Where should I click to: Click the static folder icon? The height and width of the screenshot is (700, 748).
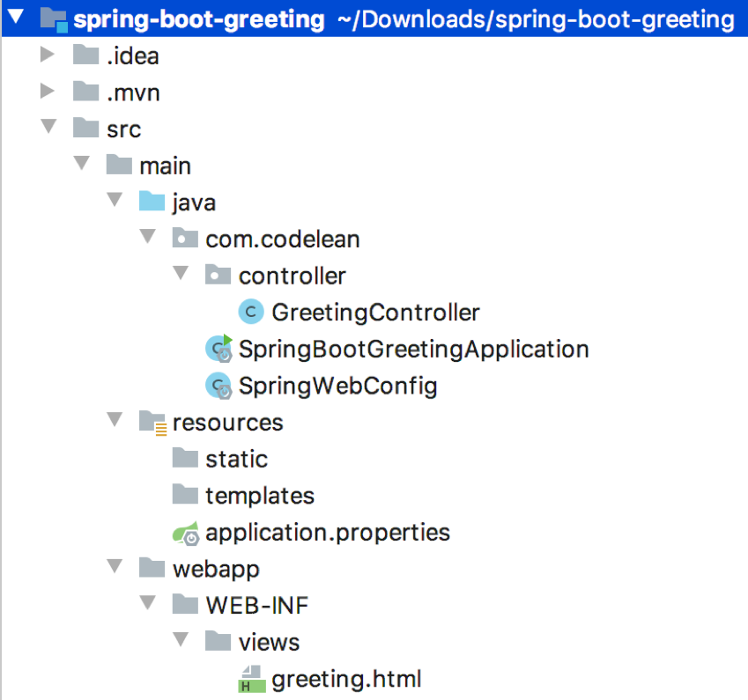185,459
